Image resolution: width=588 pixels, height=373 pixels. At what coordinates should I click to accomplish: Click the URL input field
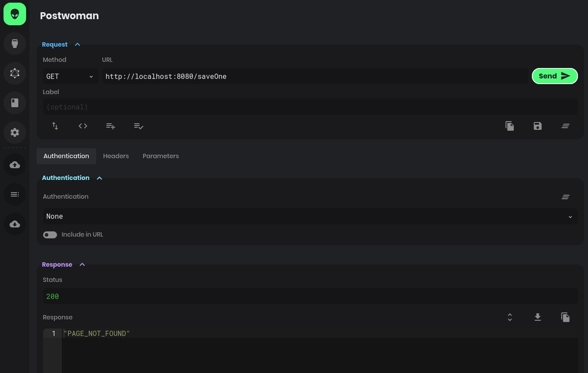[x=315, y=76]
